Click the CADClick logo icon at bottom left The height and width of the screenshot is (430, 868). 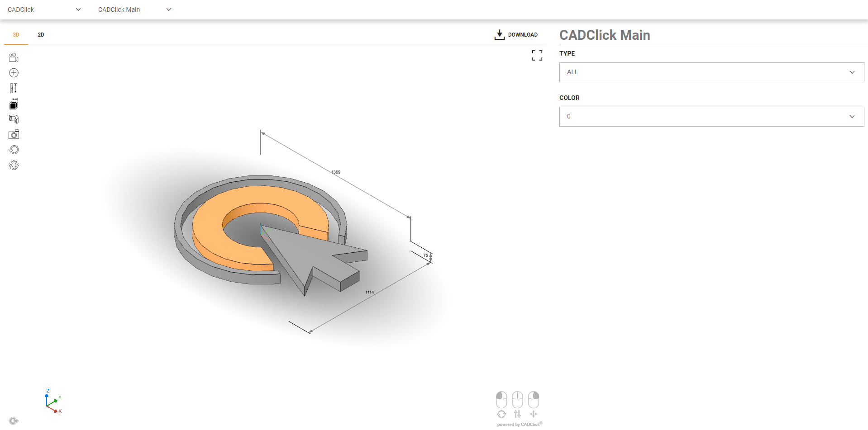point(14,421)
